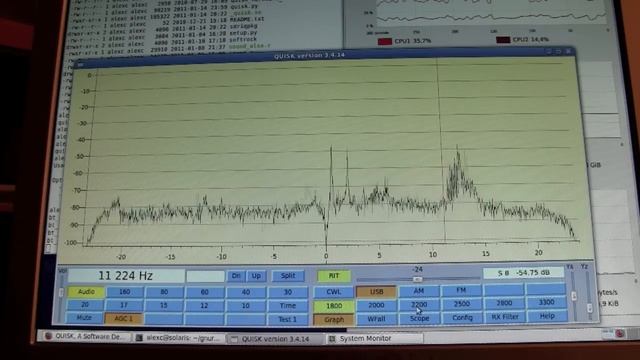Set filter bandwidth to 3300
Screen dimensions: 640x360
[547, 302]
